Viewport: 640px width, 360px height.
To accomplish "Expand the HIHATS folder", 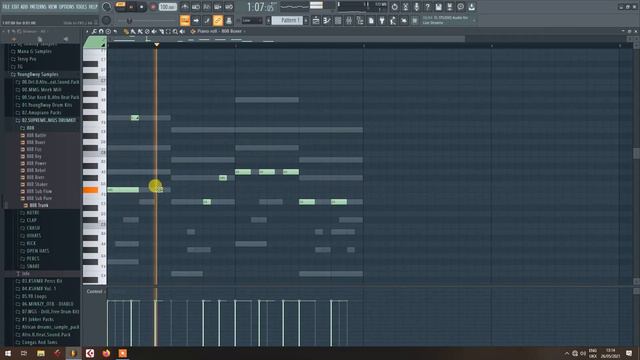I will 31,236.
